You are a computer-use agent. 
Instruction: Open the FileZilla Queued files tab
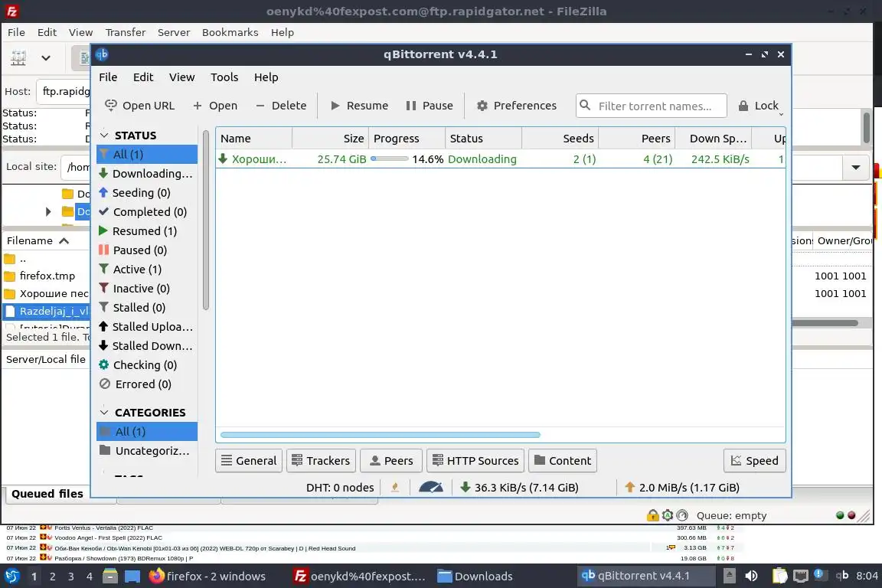[47, 494]
